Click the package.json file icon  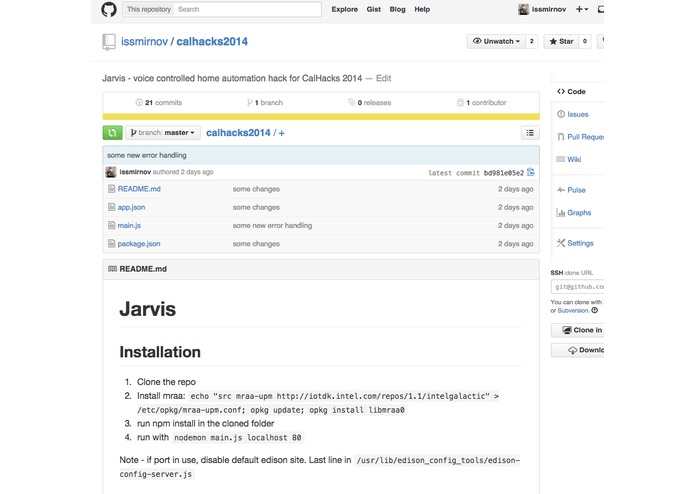112,243
